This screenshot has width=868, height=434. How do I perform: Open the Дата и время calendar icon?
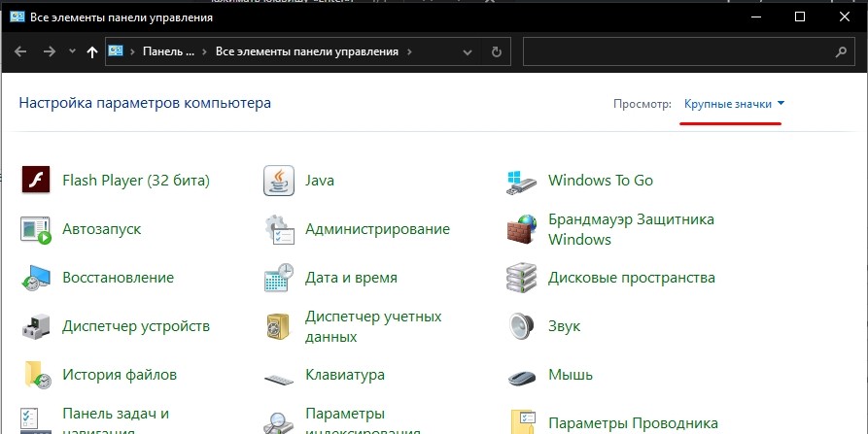click(x=278, y=278)
